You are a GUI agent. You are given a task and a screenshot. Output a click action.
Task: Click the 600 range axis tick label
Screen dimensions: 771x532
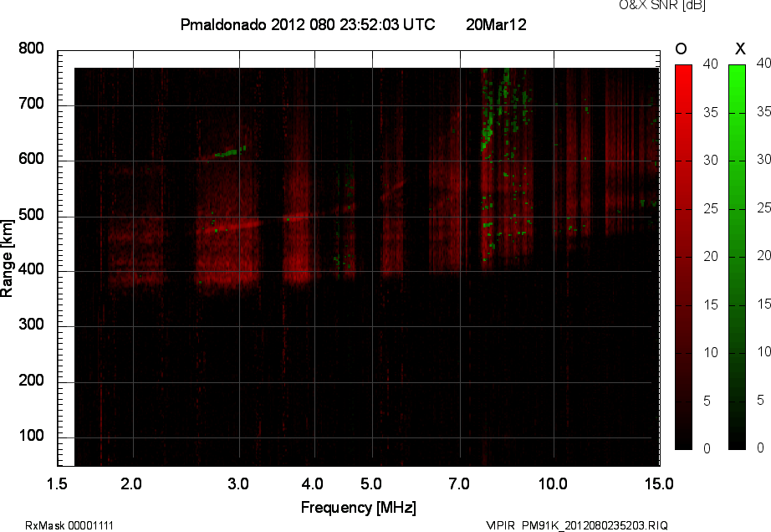coord(31,159)
